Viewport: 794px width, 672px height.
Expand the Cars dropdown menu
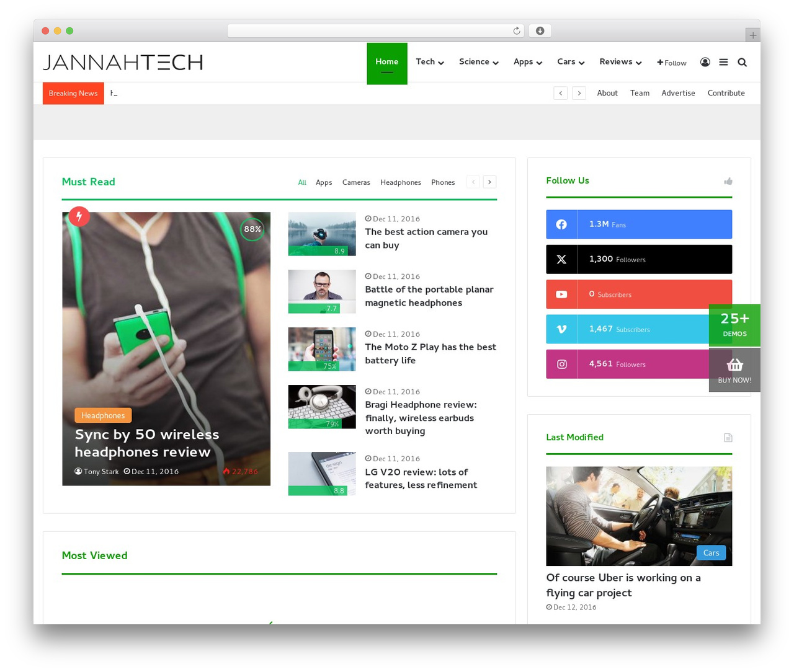(571, 62)
